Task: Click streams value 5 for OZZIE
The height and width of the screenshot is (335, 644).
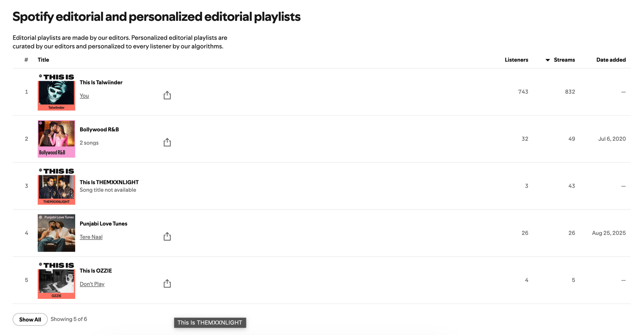Action: tap(573, 280)
